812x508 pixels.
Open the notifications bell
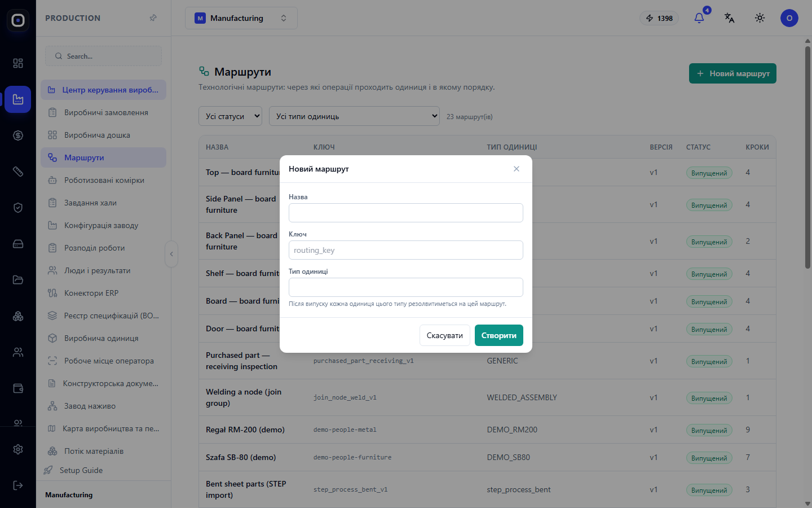pos(699,18)
